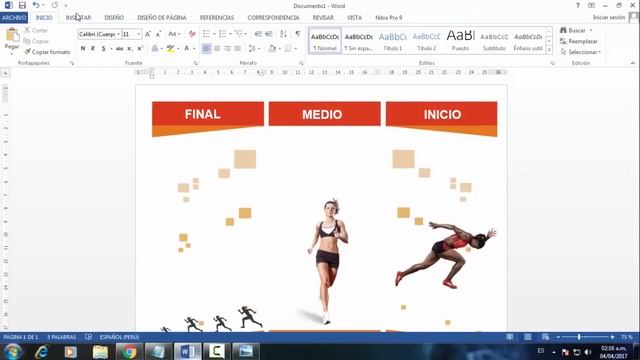The image size is (640, 360).
Task: Open the REFERENCIAS tab
Action: [x=217, y=18]
